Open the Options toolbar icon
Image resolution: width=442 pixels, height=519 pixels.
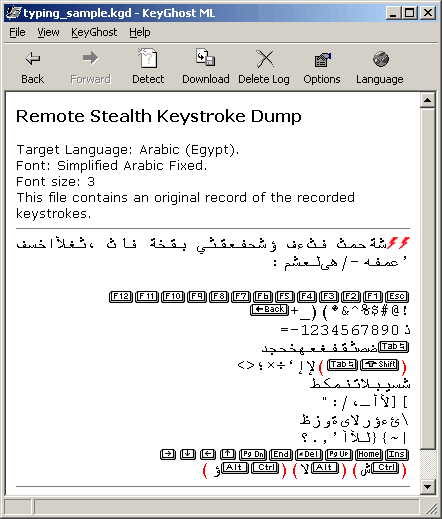(x=322, y=60)
